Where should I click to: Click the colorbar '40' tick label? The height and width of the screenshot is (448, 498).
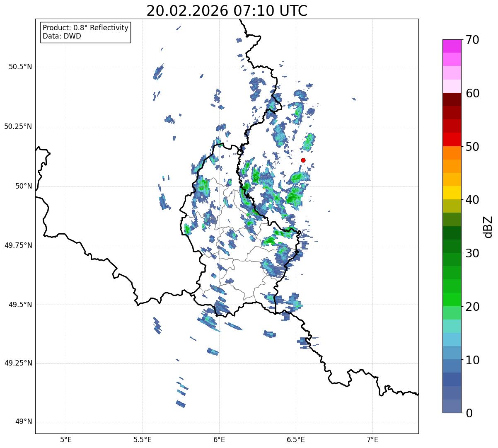(x=472, y=200)
